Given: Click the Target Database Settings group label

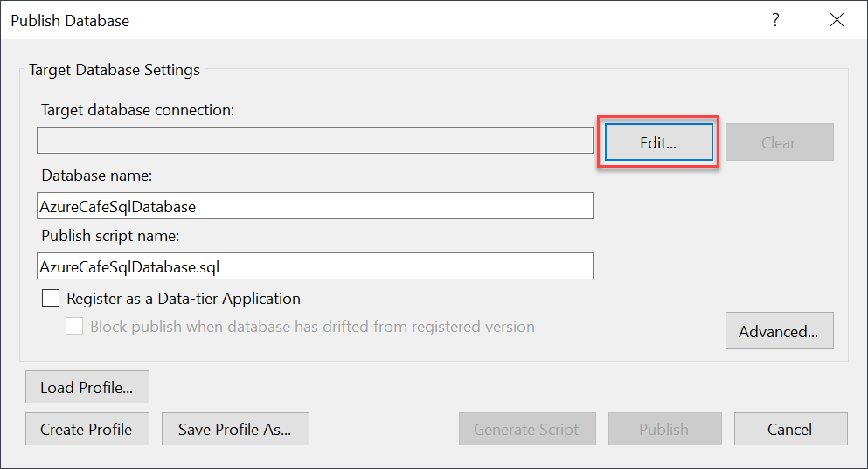Looking at the screenshot, I should click(115, 70).
